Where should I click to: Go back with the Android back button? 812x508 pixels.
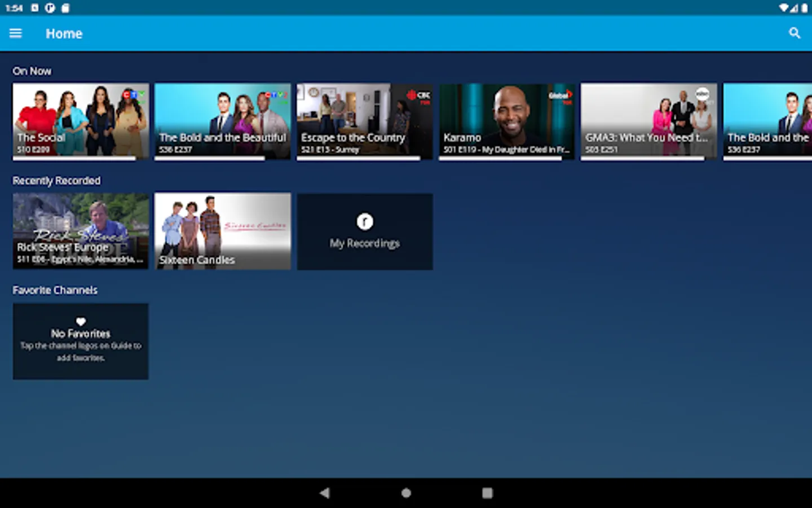[x=324, y=493]
